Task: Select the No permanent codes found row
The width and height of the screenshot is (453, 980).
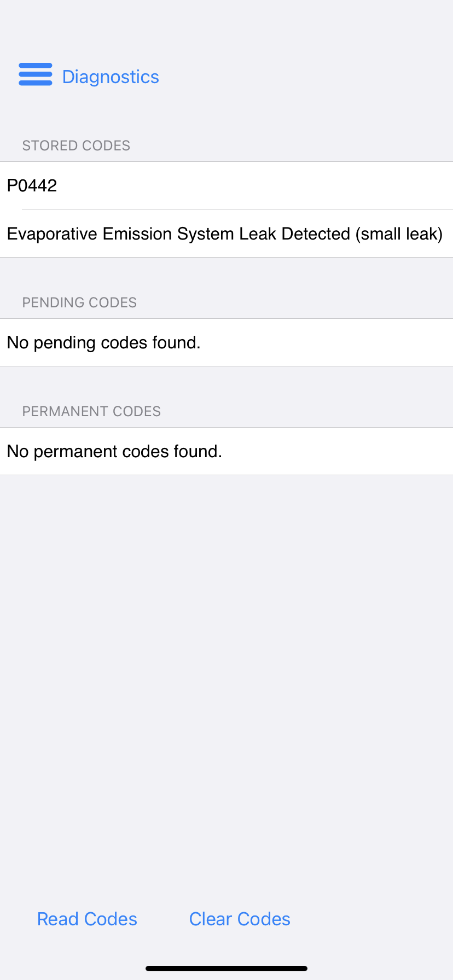Action: tap(226, 451)
